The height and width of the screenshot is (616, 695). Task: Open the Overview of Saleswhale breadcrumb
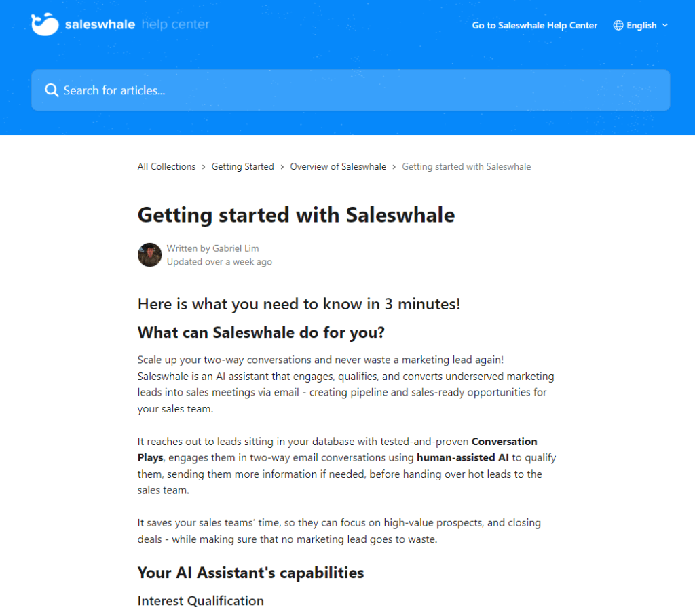338,166
